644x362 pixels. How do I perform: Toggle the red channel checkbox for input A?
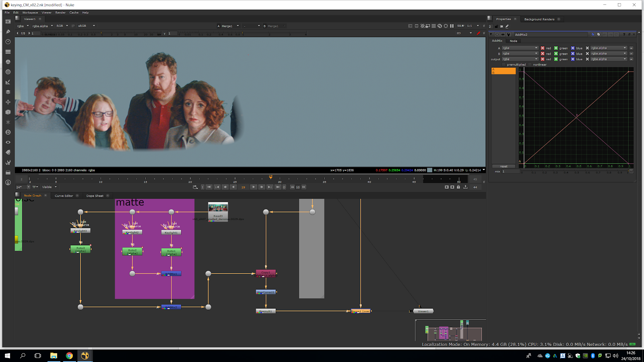[543, 48]
